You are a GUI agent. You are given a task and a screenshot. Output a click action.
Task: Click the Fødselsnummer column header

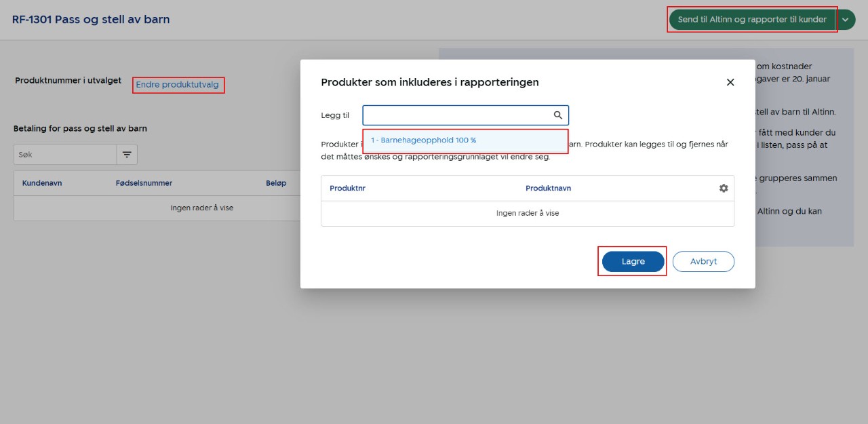point(144,183)
